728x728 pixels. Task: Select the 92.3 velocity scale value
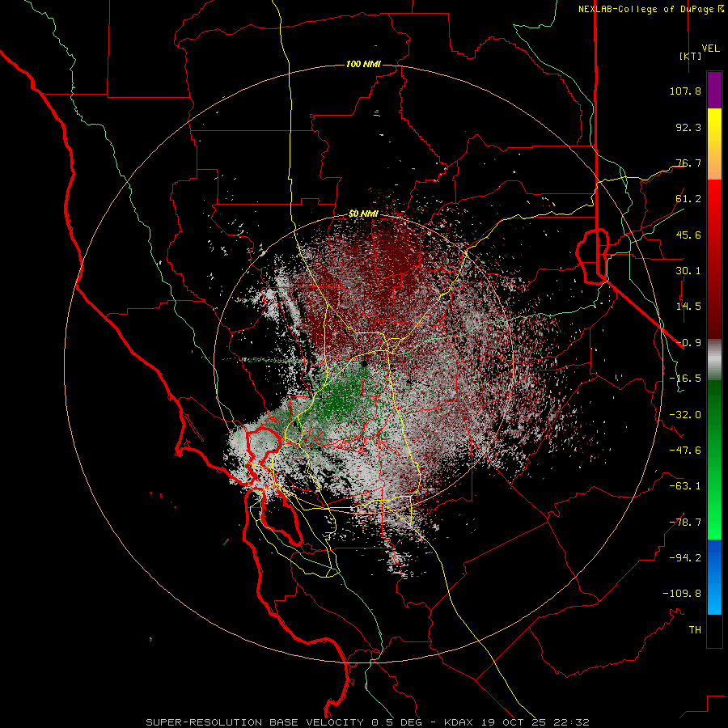(x=688, y=127)
